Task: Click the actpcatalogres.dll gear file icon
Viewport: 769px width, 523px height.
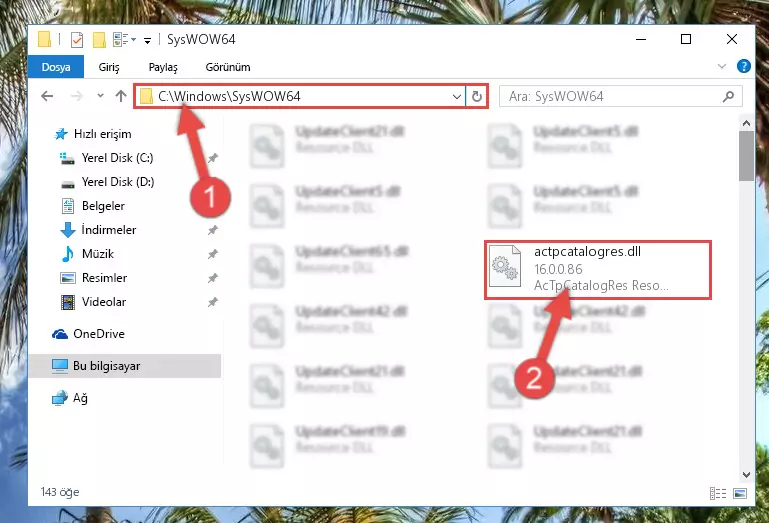Action: [x=505, y=266]
